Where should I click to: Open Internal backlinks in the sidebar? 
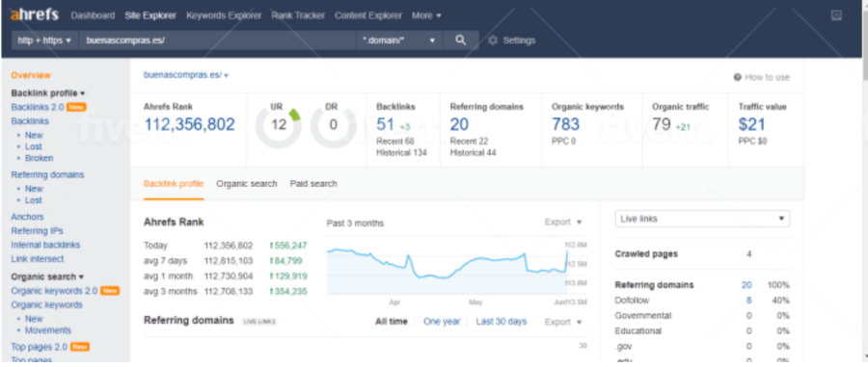click(45, 245)
